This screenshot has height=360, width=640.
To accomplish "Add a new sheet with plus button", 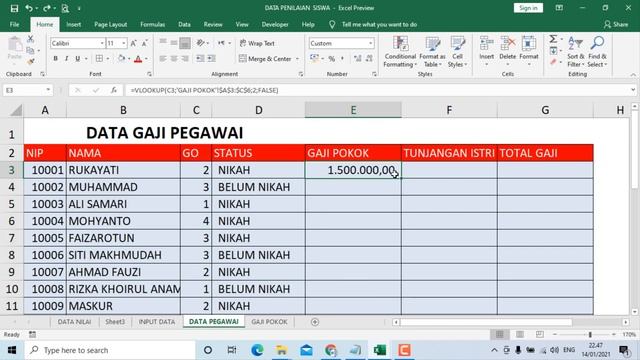I will (315, 322).
